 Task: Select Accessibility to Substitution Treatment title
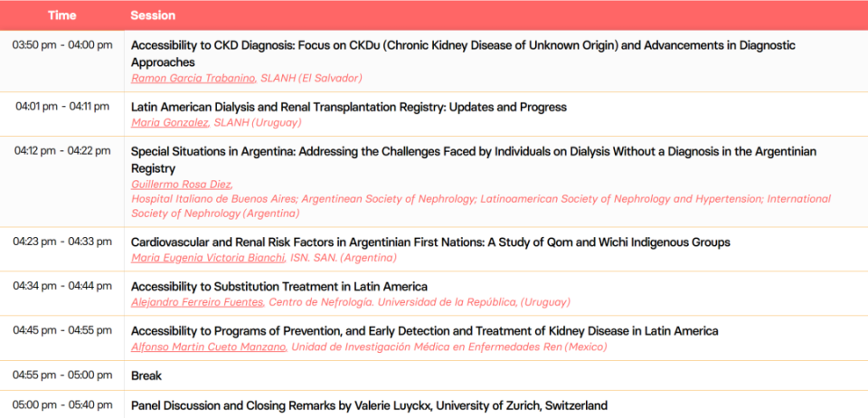[x=279, y=286]
